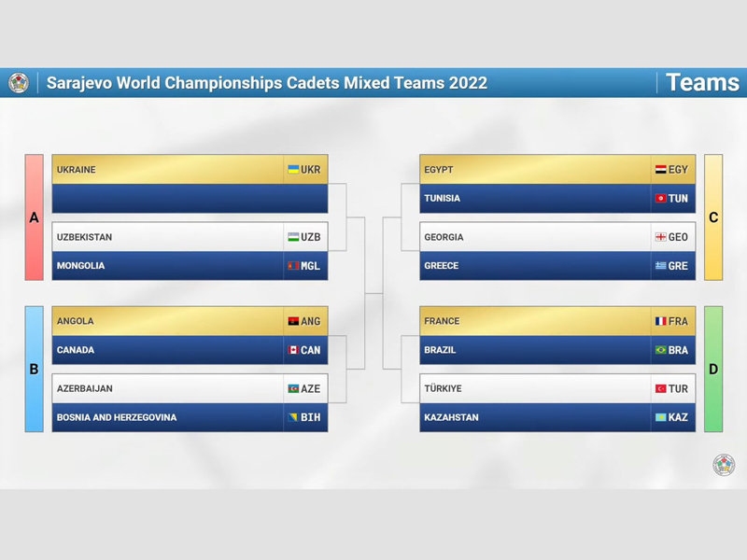Click the IJF logo in header bar
Screen dimensions: 747x560
click(x=19, y=83)
